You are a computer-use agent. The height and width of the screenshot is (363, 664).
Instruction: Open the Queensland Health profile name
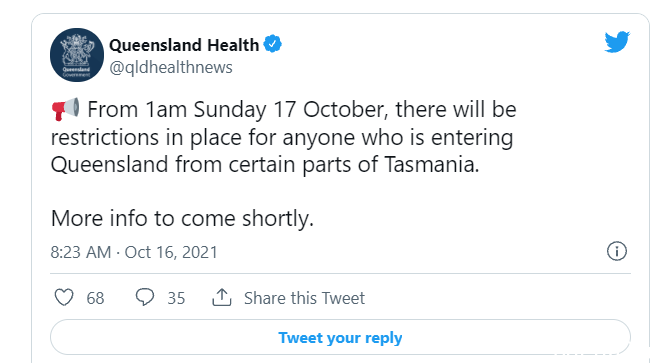pyautogui.click(x=184, y=45)
